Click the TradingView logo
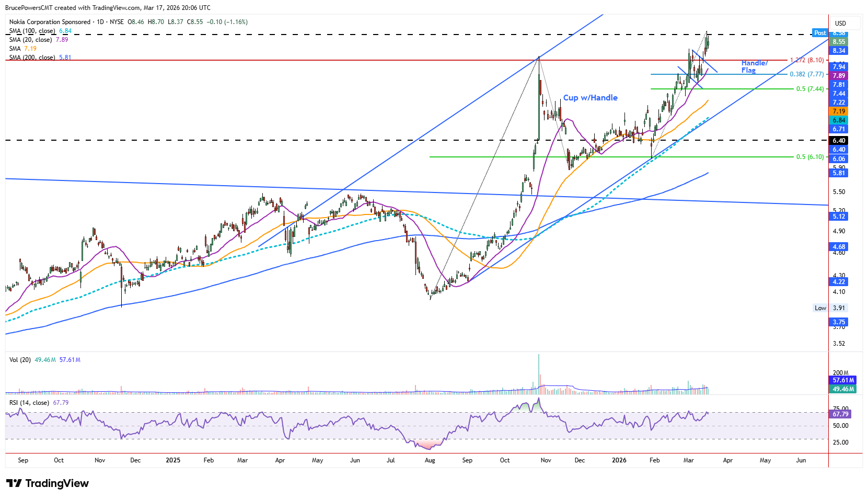The height and width of the screenshot is (499, 868). pos(48,483)
